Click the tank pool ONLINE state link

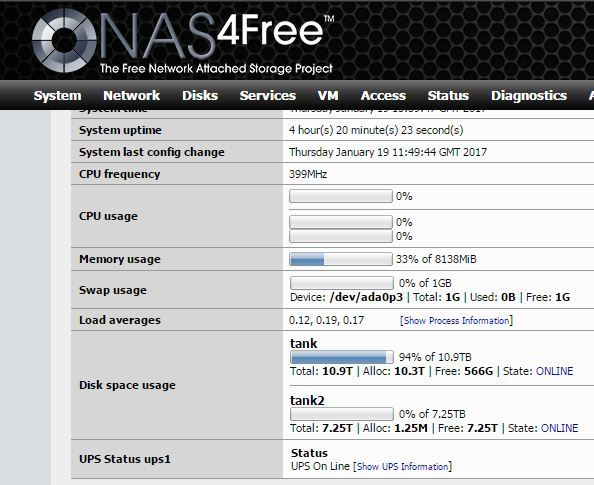click(555, 371)
